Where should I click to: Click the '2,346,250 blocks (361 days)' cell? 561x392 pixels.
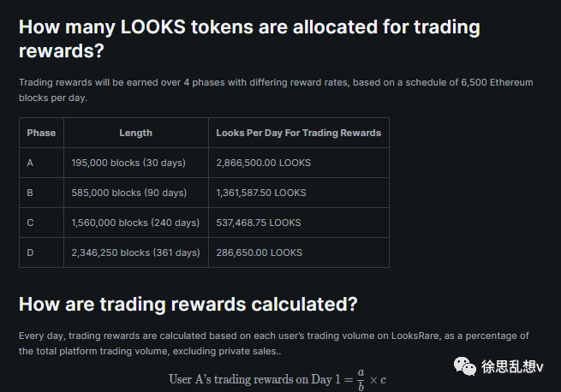click(x=136, y=252)
